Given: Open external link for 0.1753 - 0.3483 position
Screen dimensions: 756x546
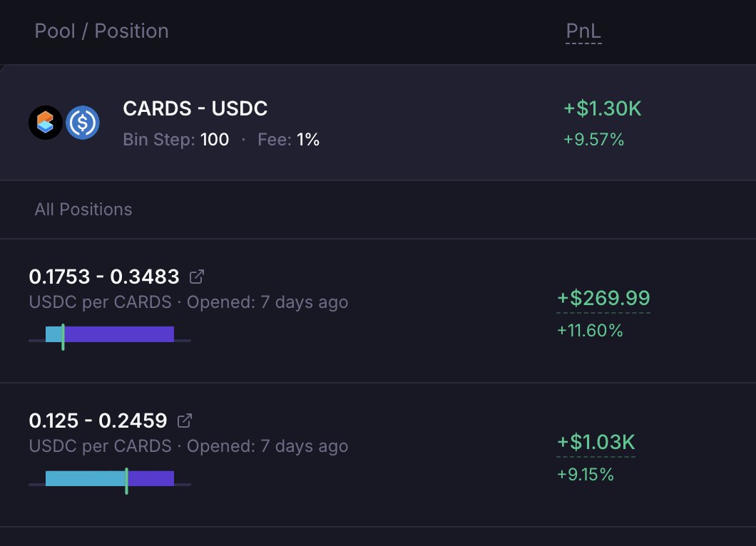Looking at the screenshot, I should click(x=197, y=277).
